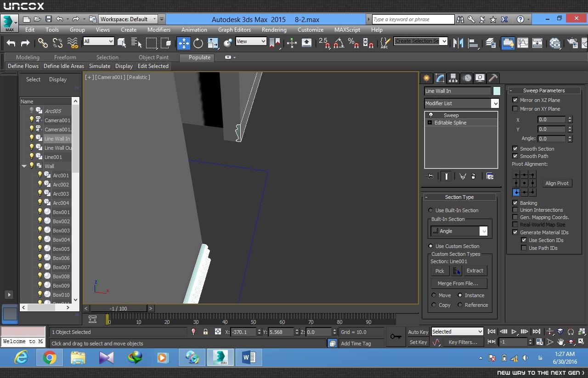
Task: Enable Union Intersections checkbox
Action: point(515,210)
